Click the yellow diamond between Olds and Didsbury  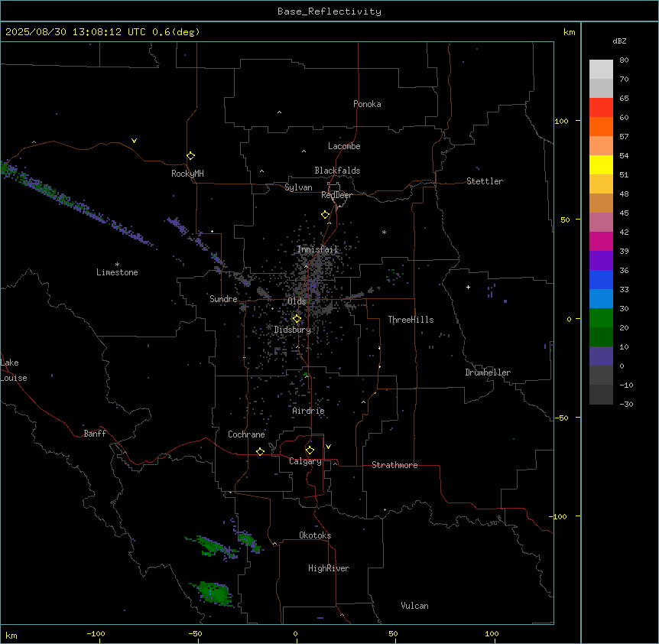(x=297, y=319)
